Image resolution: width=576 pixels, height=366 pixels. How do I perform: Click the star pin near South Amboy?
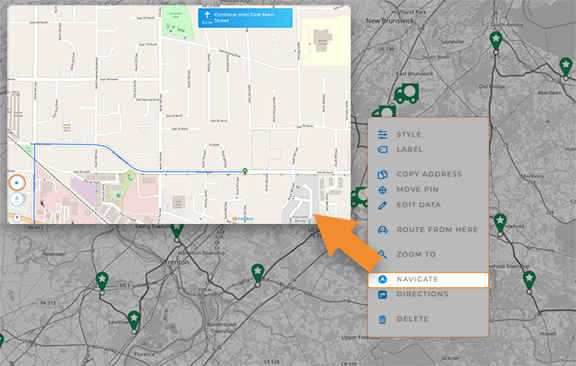[x=496, y=42]
